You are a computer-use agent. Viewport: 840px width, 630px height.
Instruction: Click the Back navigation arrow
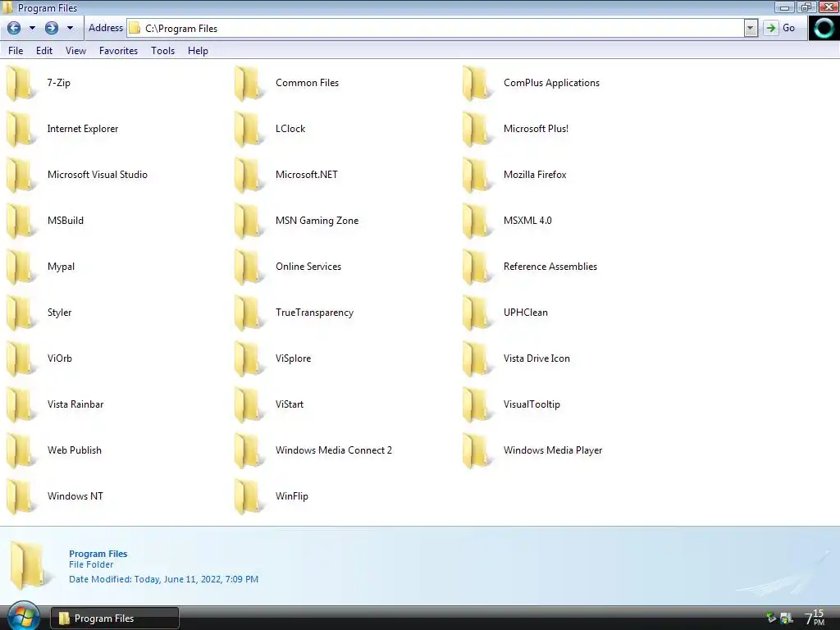click(14, 28)
